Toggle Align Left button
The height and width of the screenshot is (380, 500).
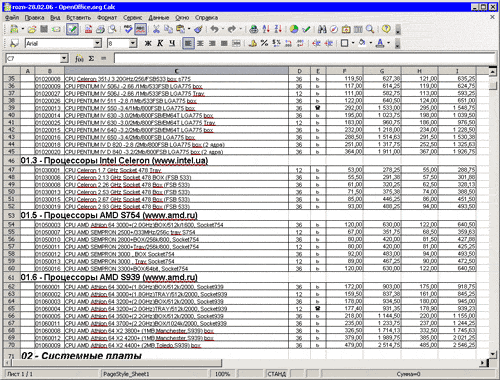188,43
